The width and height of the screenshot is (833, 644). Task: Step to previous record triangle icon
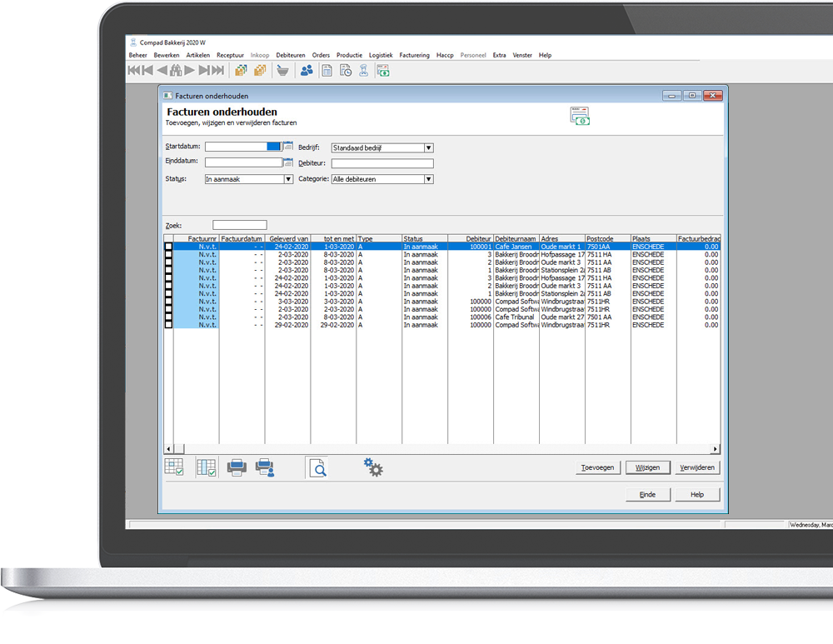point(162,70)
